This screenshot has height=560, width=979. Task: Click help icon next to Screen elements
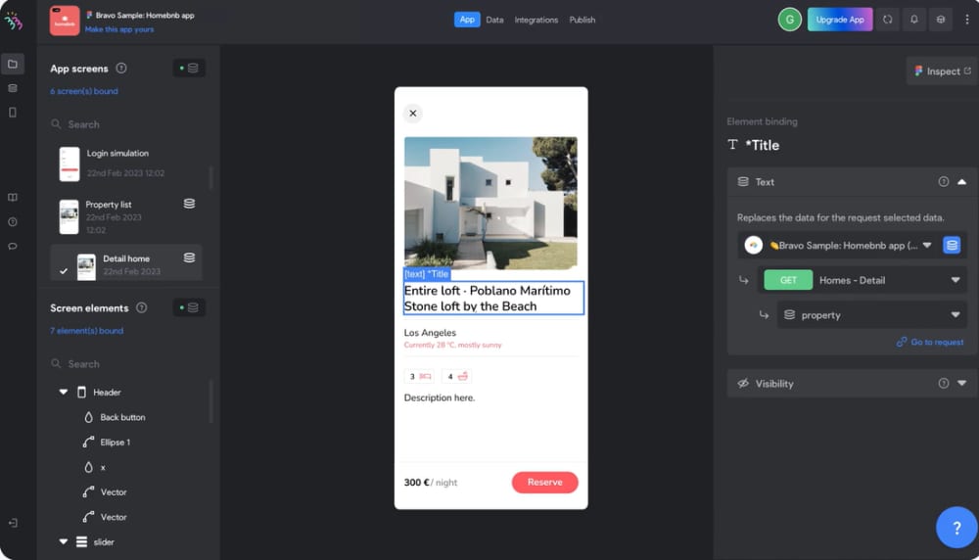point(142,307)
